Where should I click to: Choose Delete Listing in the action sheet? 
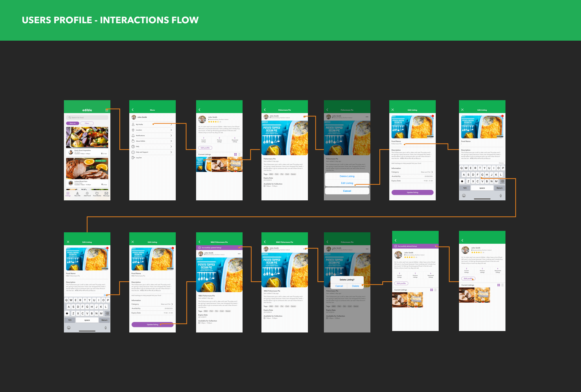pos(347,176)
